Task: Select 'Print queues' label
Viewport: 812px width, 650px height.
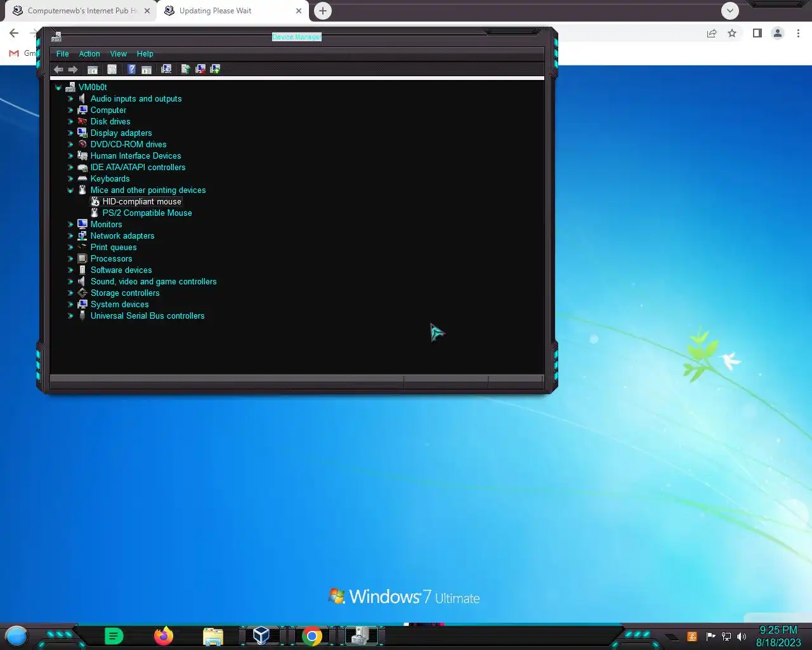Action: [x=114, y=248]
